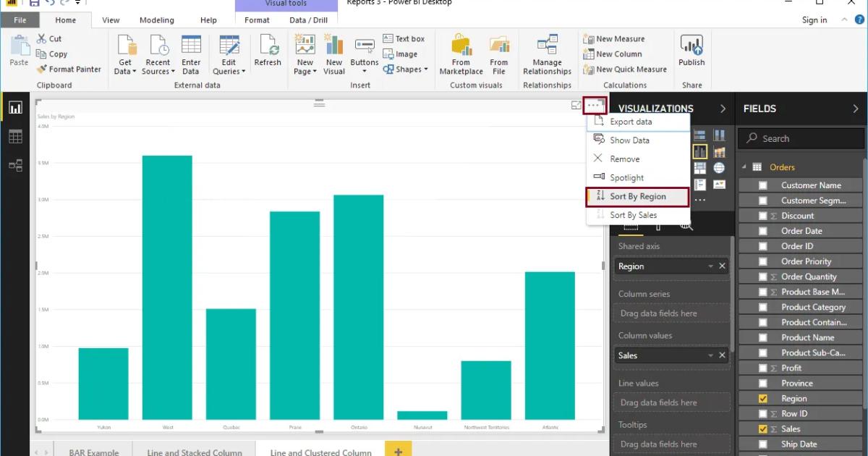The width and height of the screenshot is (868, 456).
Task: Click the From Marketplace custom visuals icon
Action: 461,54
